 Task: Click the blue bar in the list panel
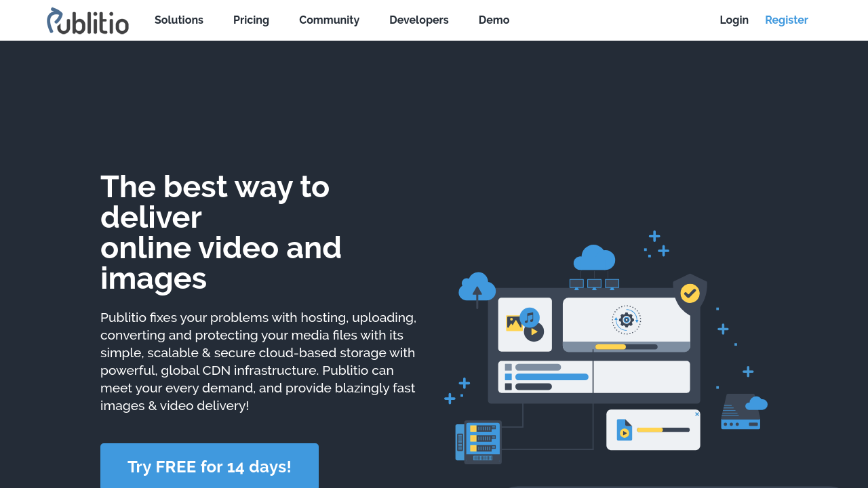point(551,377)
